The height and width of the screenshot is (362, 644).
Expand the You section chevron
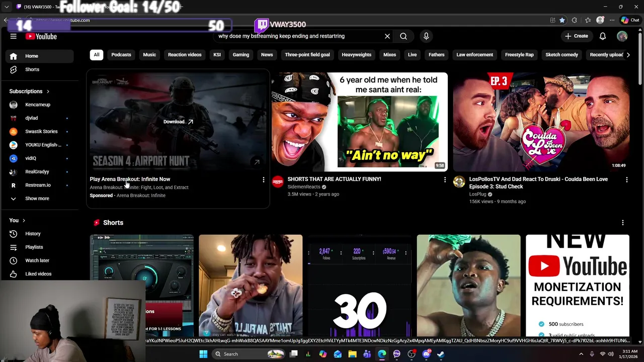[x=24, y=220]
